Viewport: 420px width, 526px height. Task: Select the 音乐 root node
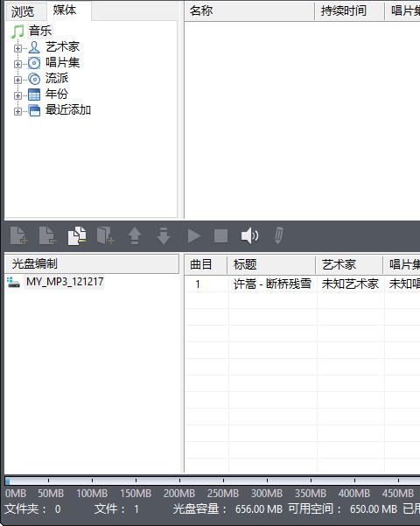[40, 31]
